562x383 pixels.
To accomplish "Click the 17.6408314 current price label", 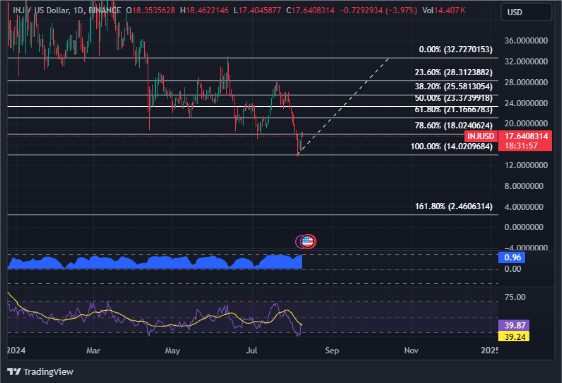I will pos(526,136).
